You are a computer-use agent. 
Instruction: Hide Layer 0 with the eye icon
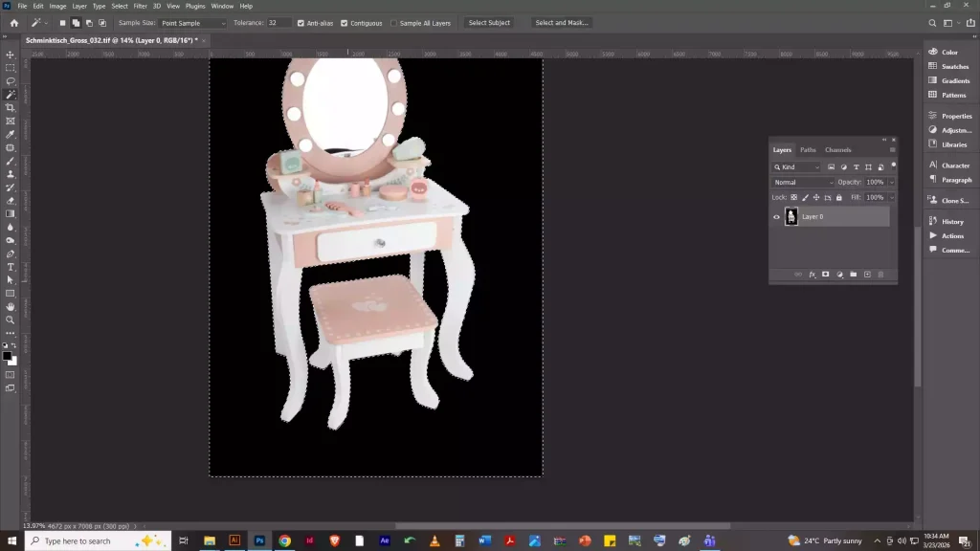point(776,217)
